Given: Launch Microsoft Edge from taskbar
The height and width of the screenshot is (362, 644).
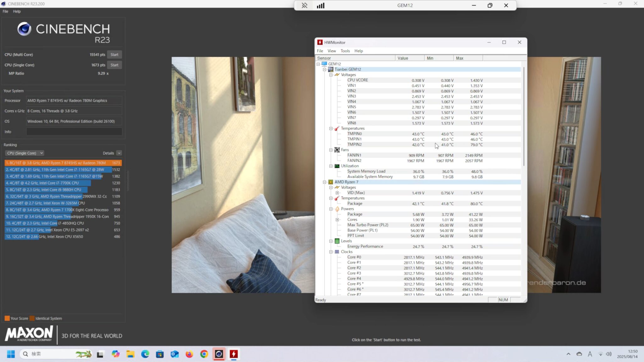Looking at the screenshot, I should 145,354.
